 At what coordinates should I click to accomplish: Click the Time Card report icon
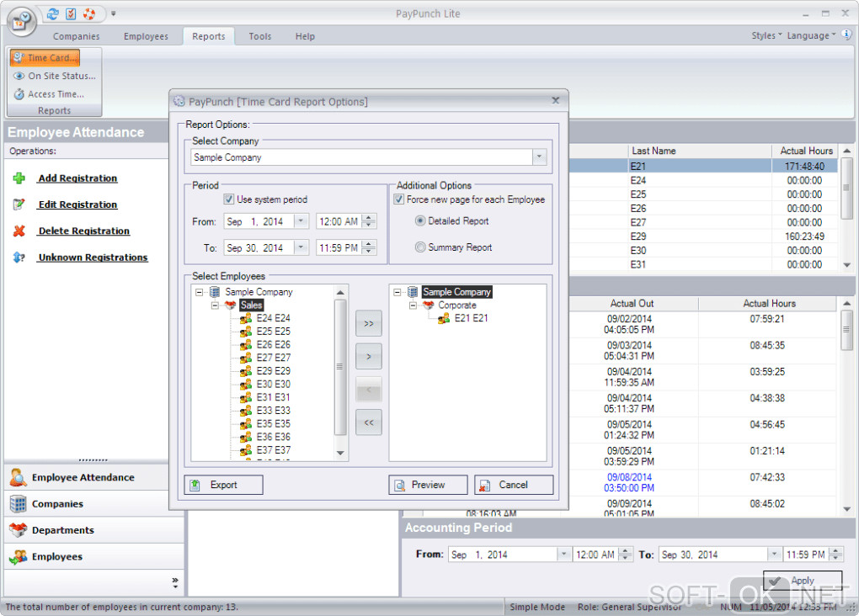tap(19, 58)
